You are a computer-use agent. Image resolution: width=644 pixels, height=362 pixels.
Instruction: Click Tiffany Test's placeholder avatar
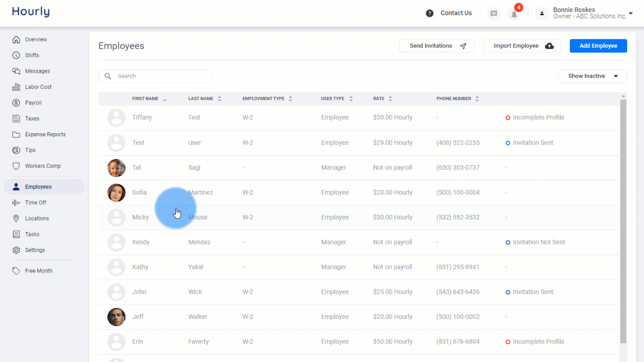click(116, 117)
